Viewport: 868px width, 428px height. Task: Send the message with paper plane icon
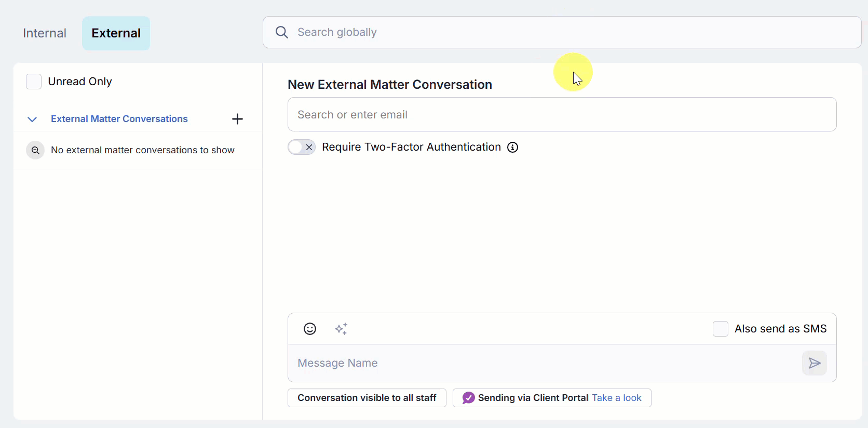pyautogui.click(x=815, y=363)
